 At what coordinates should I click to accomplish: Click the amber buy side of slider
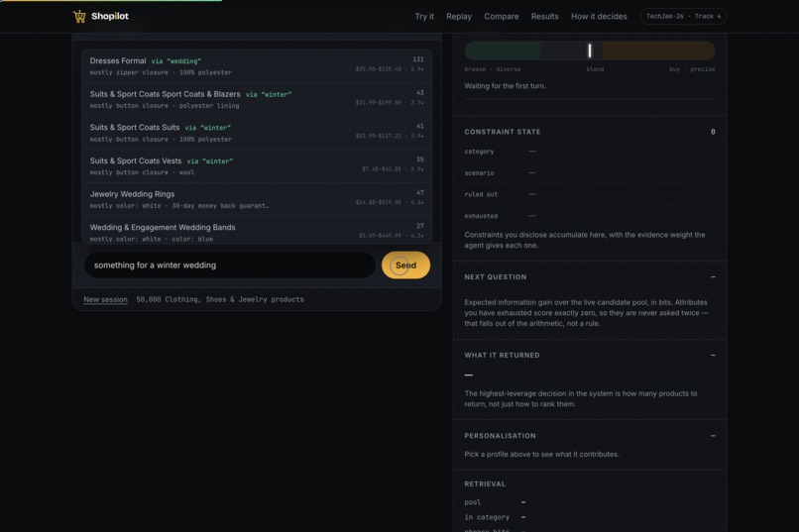[x=658, y=51]
